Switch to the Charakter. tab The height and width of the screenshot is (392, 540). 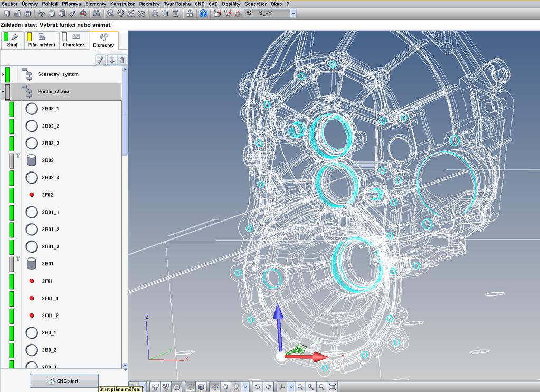74,40
